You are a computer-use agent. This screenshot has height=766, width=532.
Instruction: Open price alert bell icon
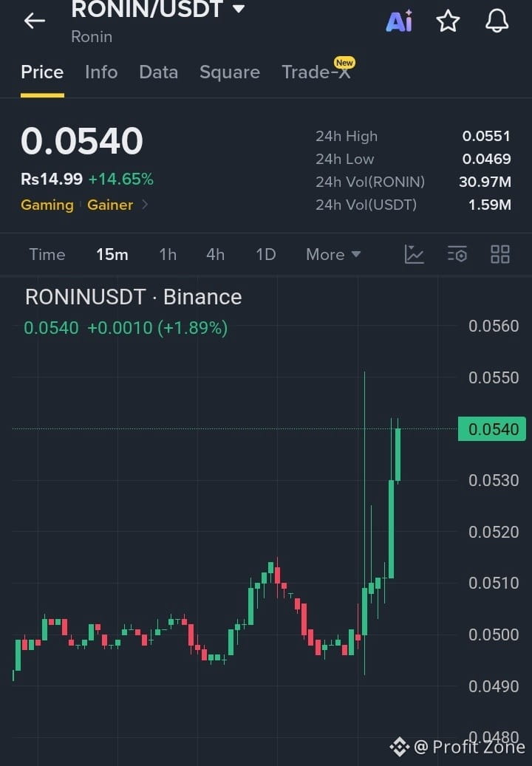(x=497, y=21)
